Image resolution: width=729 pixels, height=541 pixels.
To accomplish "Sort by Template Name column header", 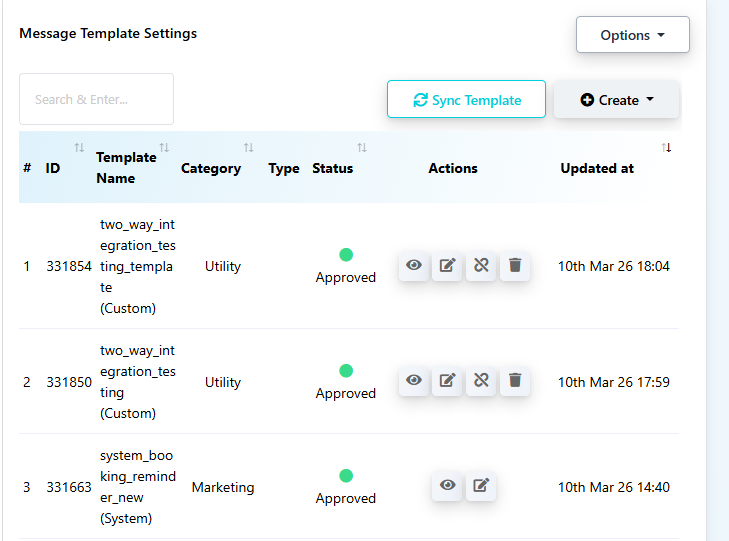I will point(126,167).
